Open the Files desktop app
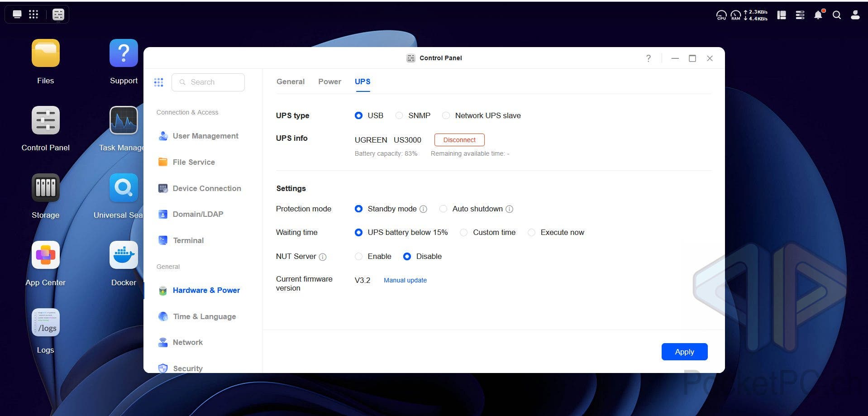Image resolution: width=868 pixels, height=416 pixels. tap(45, 53)
